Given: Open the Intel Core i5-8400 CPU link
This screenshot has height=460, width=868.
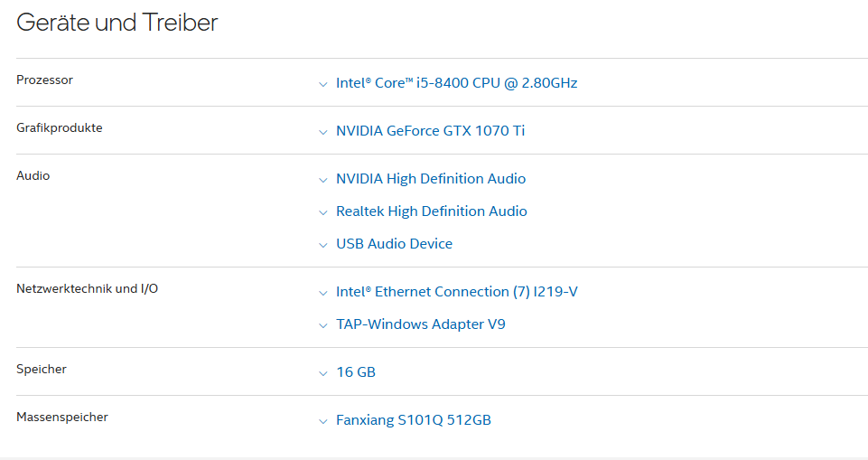Looking at the screenshot, I should [457, 83].
